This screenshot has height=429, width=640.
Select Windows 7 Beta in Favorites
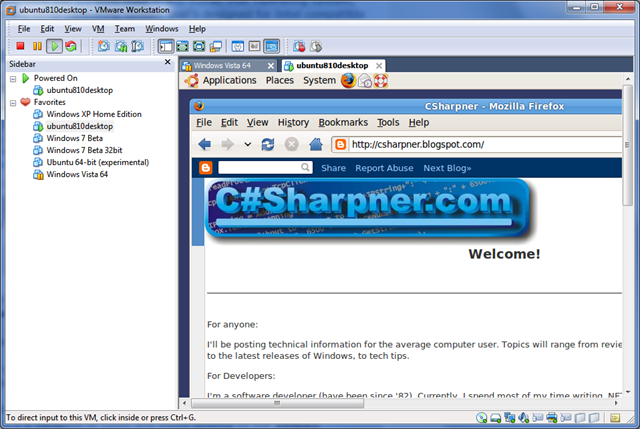coord(74,138)
